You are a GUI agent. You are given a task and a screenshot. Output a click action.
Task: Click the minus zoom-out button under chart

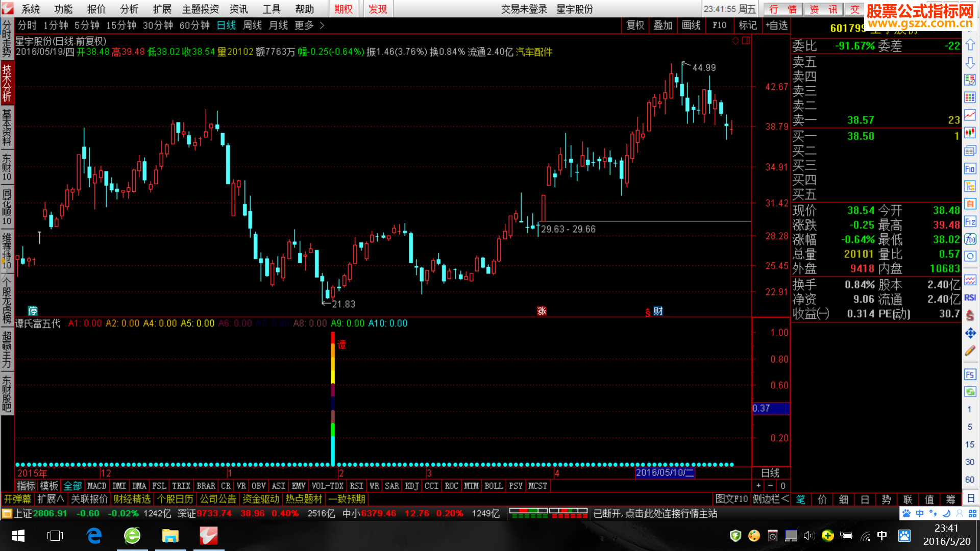(771, 486)
